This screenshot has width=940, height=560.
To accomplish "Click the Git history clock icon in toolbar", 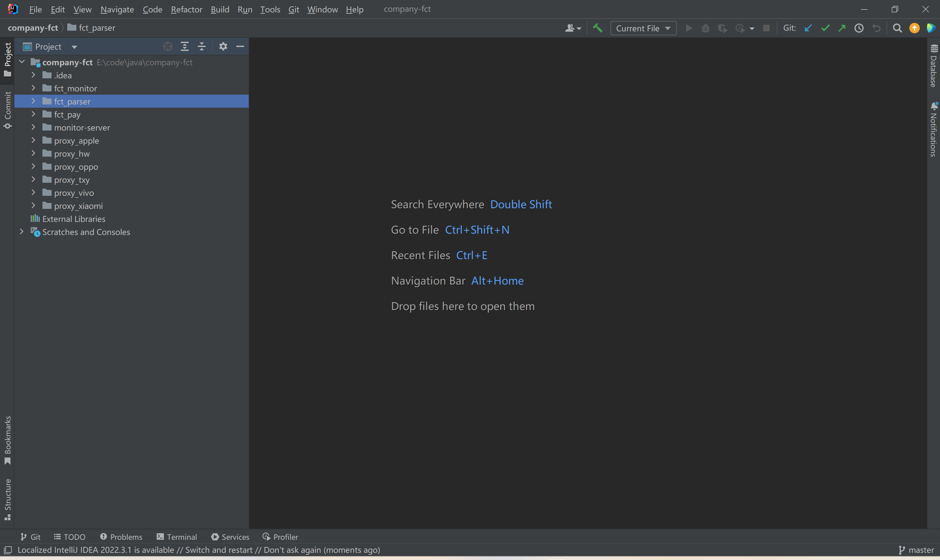I will tap(860, 28).
